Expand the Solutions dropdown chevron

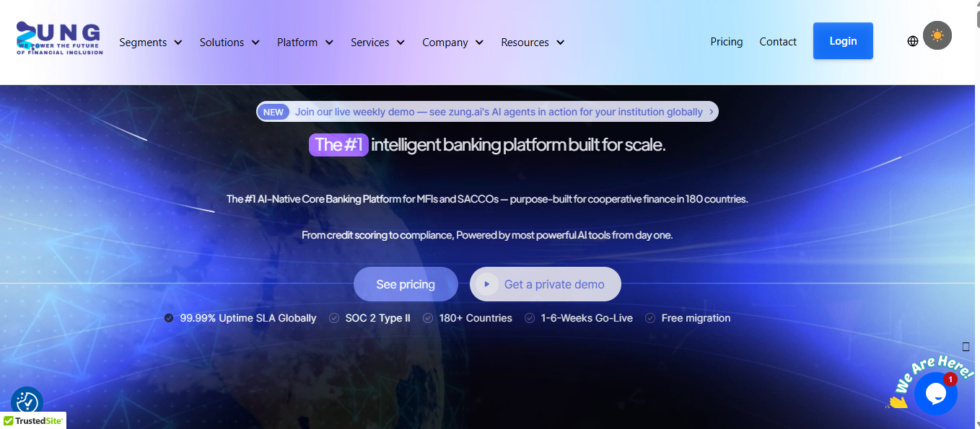[x=255, y=43]
